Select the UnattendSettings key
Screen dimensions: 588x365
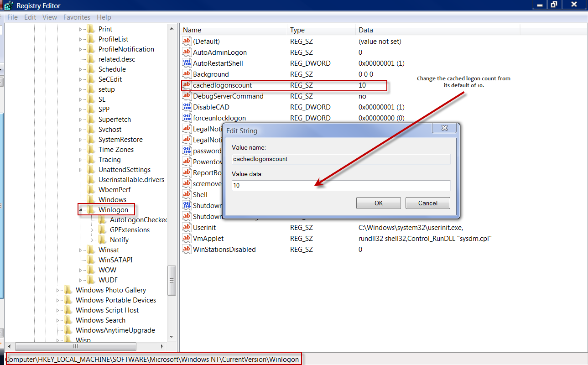pos(124,170)
